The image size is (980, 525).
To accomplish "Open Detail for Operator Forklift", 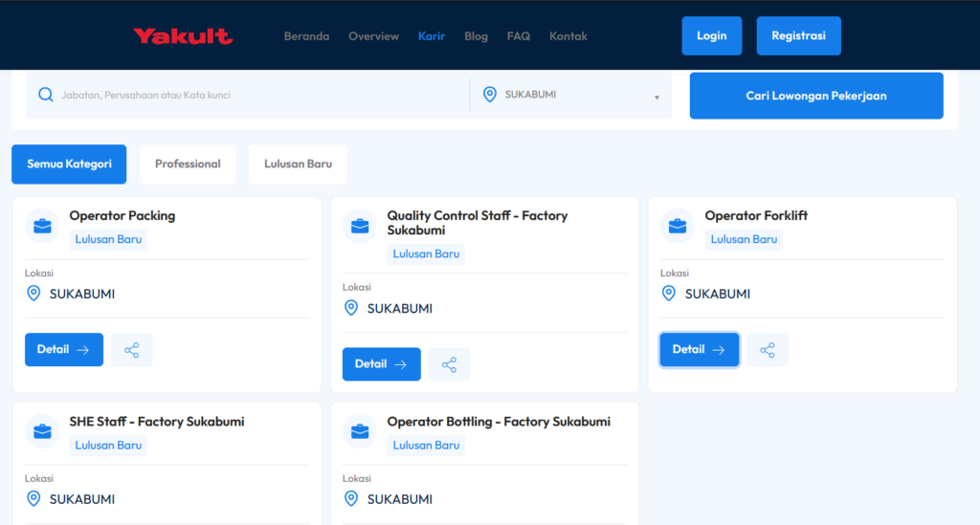I will [x=700, y=350].
